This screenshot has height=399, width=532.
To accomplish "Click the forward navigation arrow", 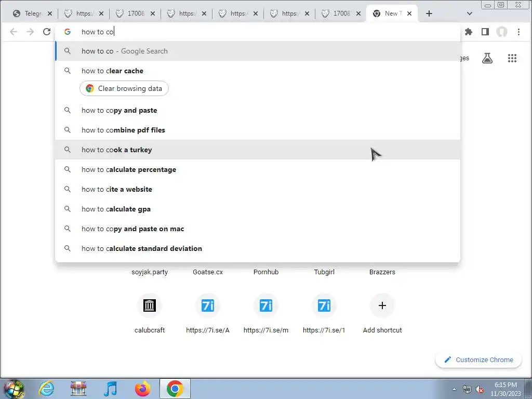I will (x=30, y=32).
